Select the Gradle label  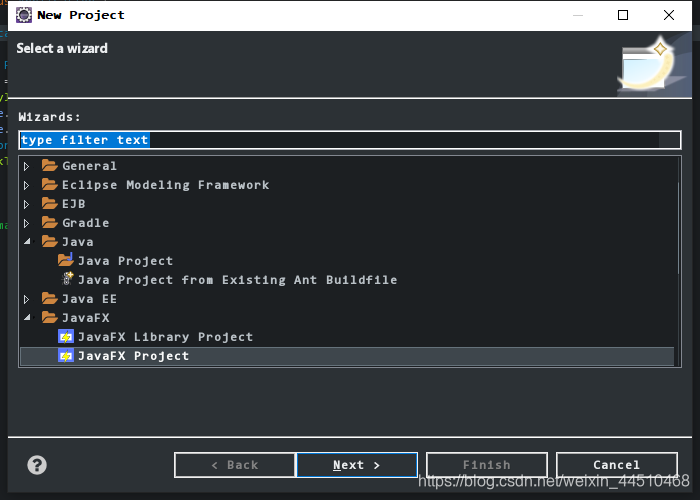pyautogui.click(x=86, y=223)
